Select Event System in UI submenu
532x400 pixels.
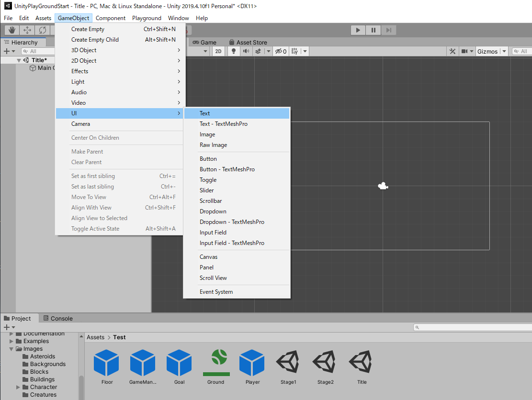click(x=237, y=291)
